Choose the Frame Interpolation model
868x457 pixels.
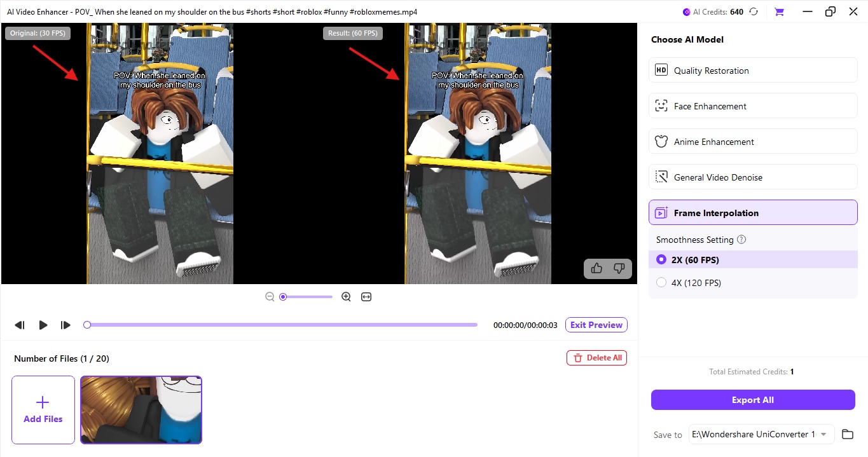[753, 213]
